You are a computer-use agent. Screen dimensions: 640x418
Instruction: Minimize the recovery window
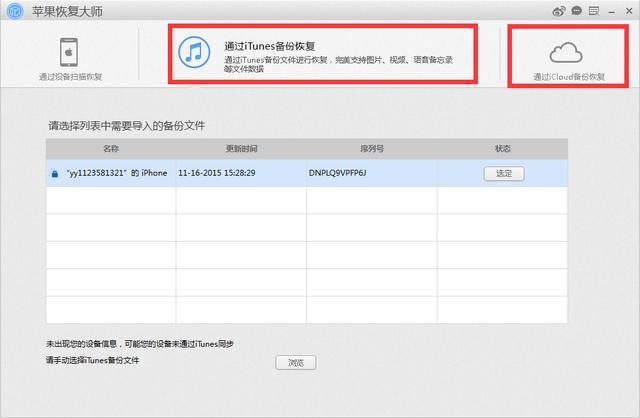(x=611, y=11)
